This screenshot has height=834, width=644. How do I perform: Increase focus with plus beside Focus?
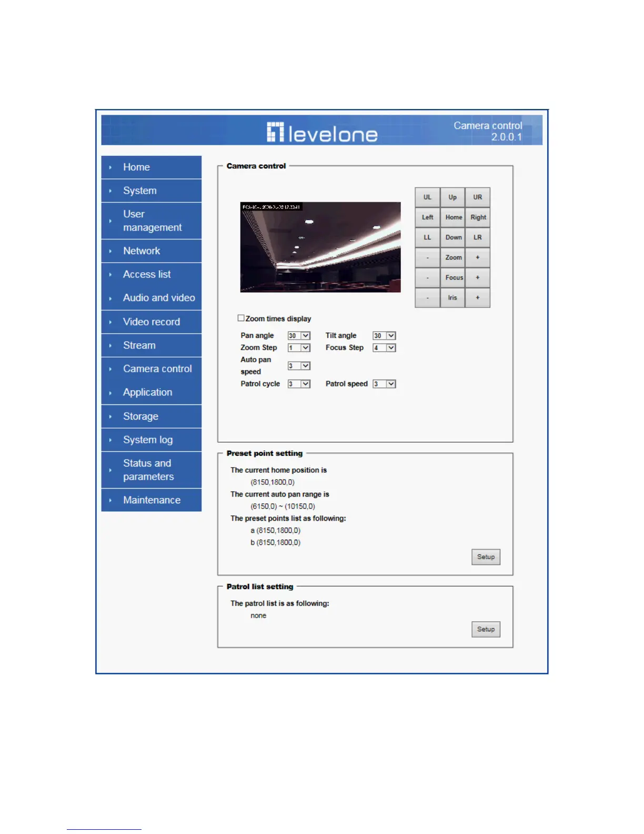coord(478,277)
